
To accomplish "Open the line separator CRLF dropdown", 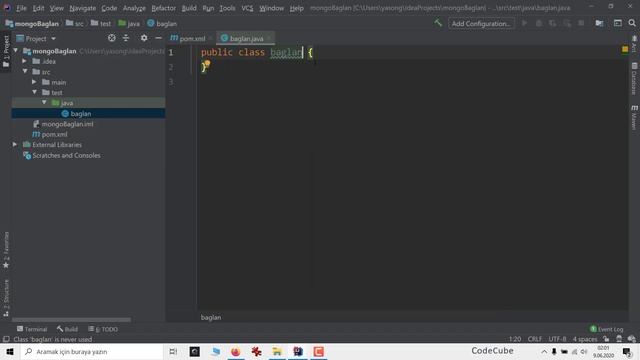I will [534, 339].
